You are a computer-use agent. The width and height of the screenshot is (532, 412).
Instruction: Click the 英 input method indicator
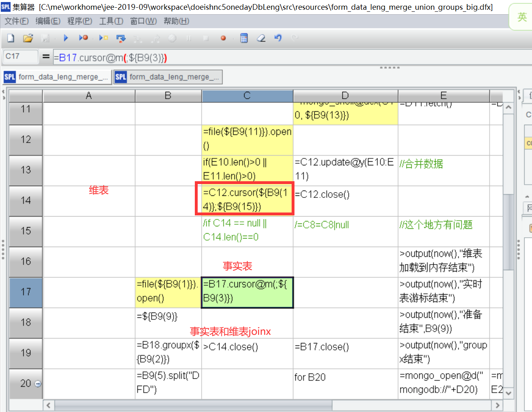pos(522,17)
